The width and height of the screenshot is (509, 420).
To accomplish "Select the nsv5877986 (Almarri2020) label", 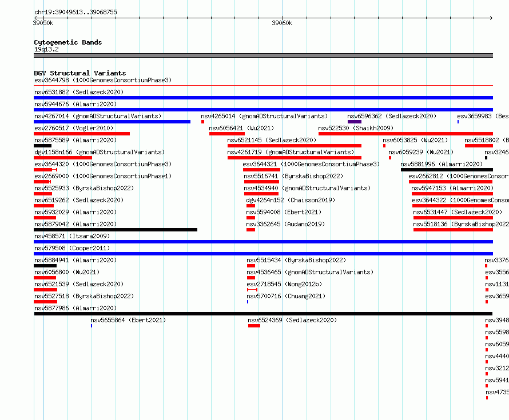I will (x=75, y=308).
